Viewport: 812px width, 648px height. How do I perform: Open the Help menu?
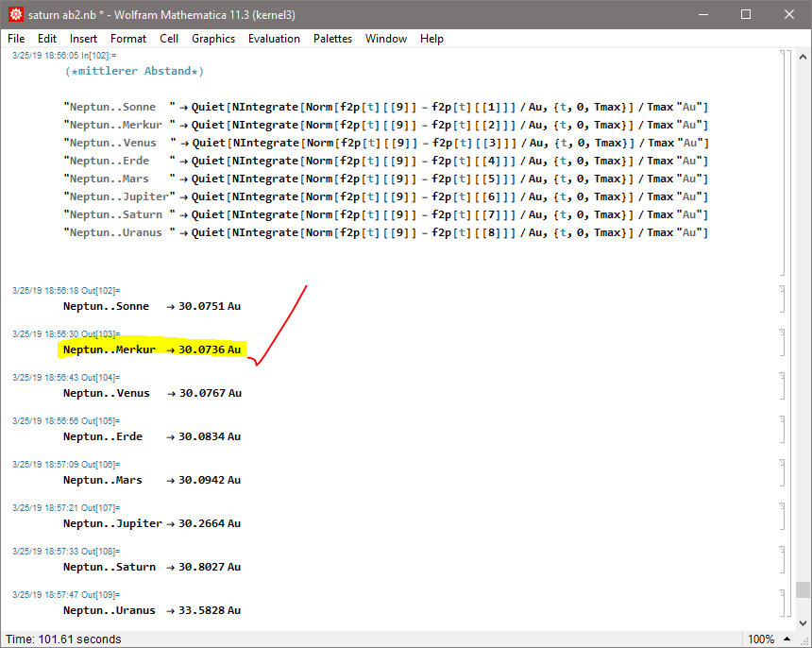[431, 39]
